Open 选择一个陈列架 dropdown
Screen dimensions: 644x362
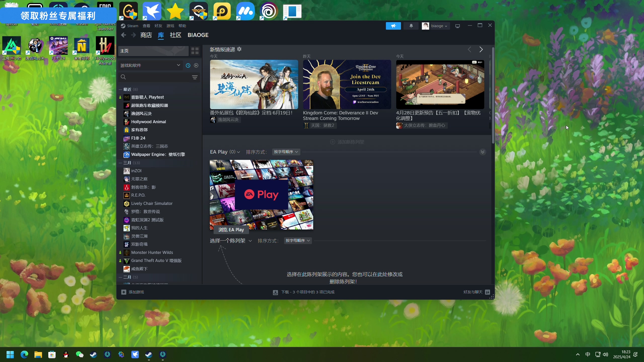click(231, 241)
